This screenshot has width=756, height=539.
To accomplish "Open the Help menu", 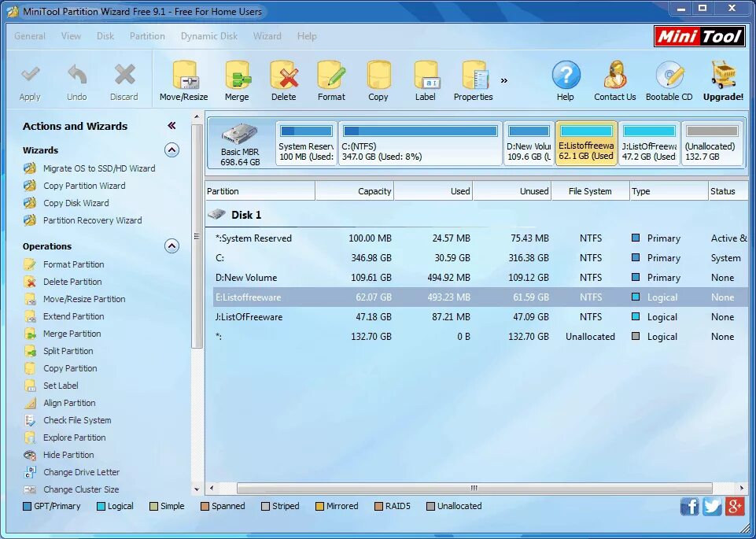I will click(x=307, y=36).
